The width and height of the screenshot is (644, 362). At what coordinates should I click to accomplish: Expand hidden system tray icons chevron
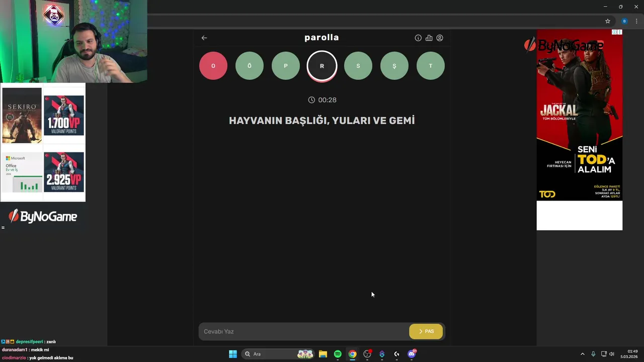point(583,354)
